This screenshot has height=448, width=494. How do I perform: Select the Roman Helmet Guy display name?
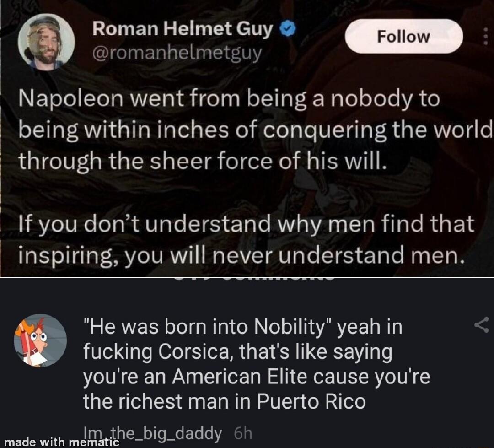[183, 28]
